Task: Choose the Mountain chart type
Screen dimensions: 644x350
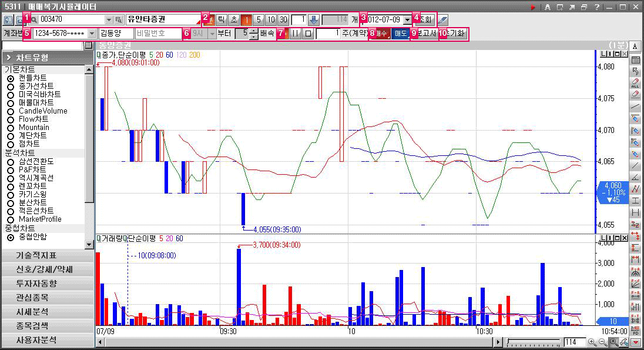Action: [10, 128]
